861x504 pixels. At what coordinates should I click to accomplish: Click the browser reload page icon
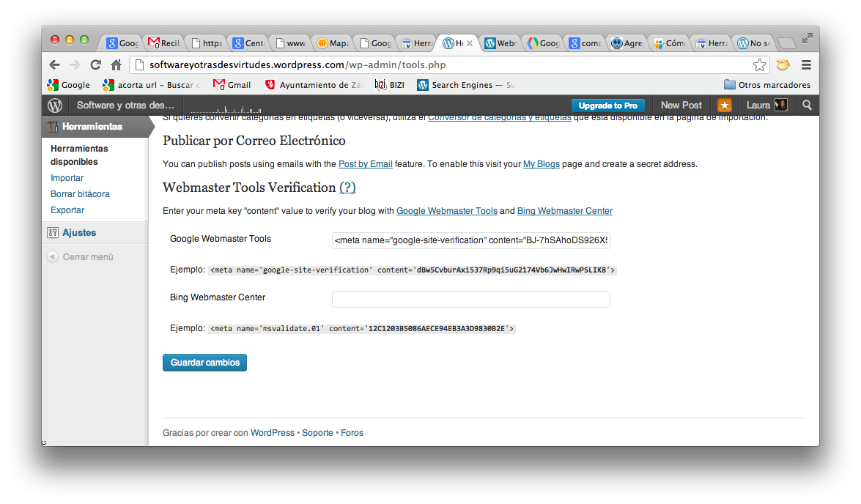click(x=95, y=64)
